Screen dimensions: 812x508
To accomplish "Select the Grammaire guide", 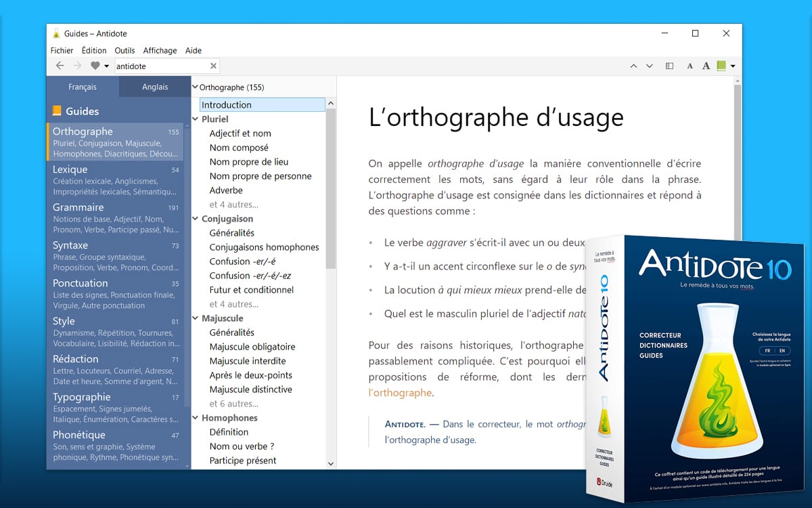I will [x=115, y=218].
